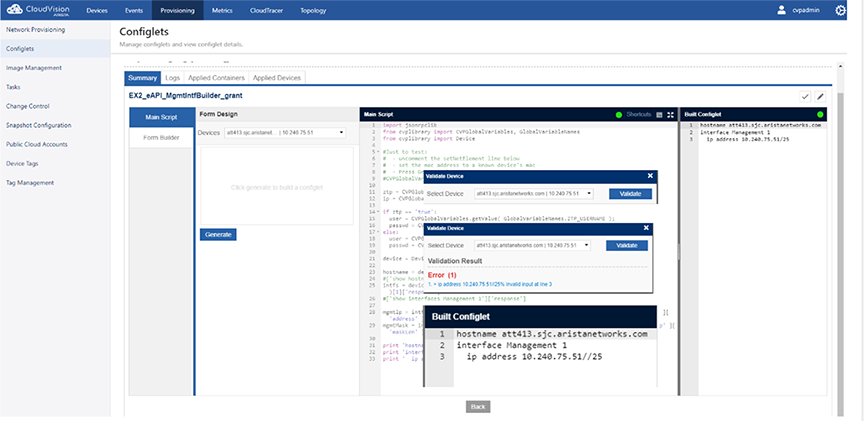Click the Back button
This screenshot has width=864, height=421.
(478, 407)
